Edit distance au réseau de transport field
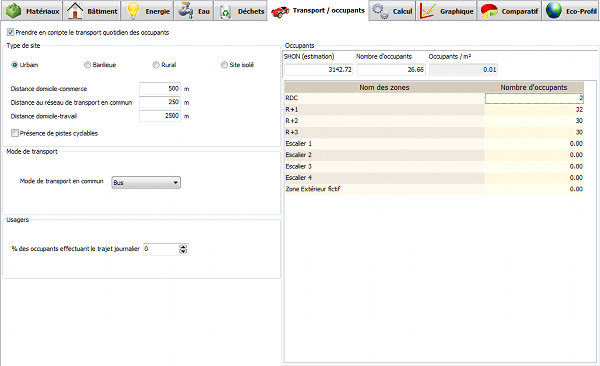Viewport: 600px width, 366px height. (x=160, y=102)
